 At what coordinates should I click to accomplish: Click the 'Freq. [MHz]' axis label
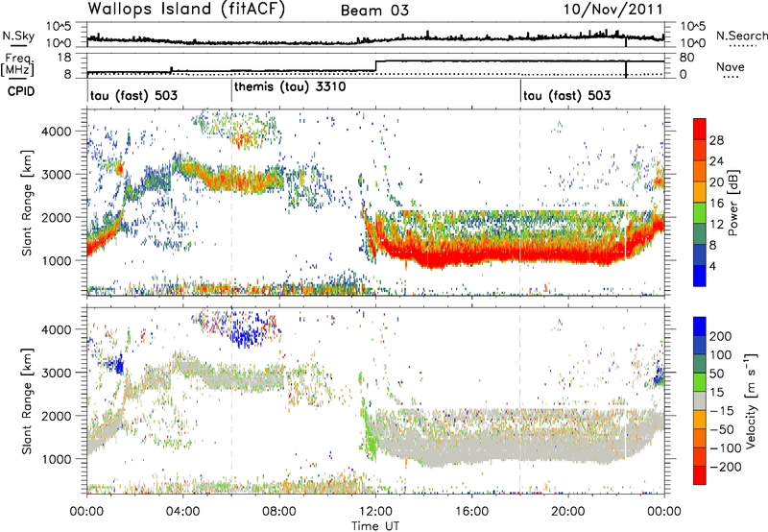click(18, 64)
